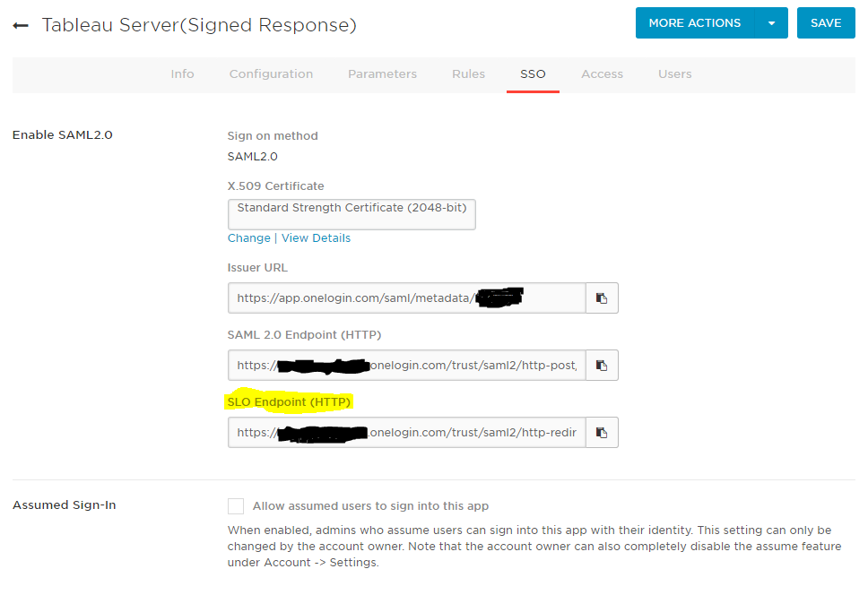This screenshot has width=868, height=595.
Task: Click the 'SLO Endpoint (HTTP)' label
Action: click(x=289, y=402)
